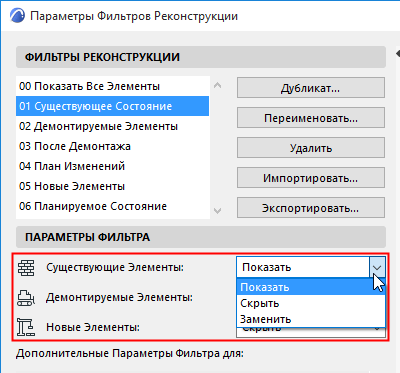Click the brick wall Existing Elements icon
Image resolution: width=400 pixels, height=373 pixels.
tap(26, 268)
